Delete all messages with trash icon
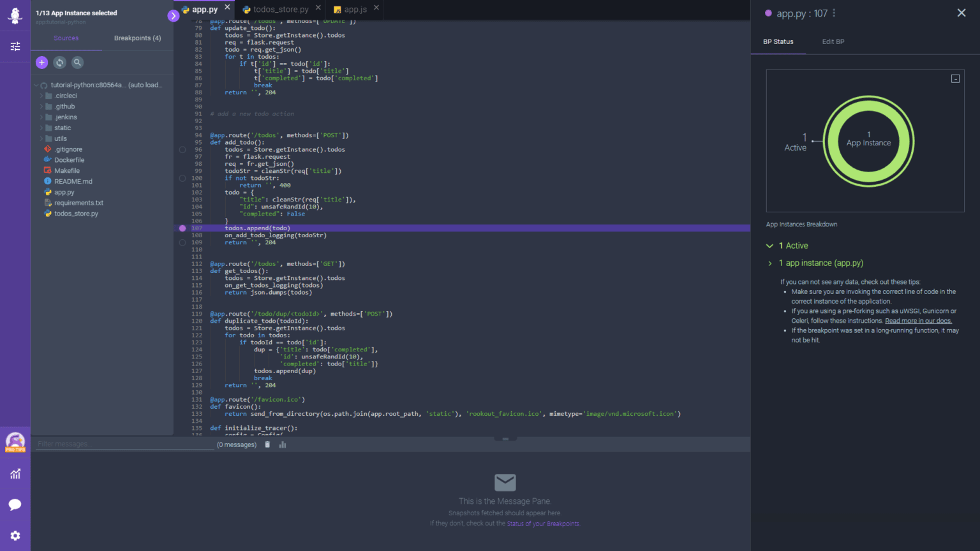The width and height of the screenshot is (980, 551). [x=267, y=444]
